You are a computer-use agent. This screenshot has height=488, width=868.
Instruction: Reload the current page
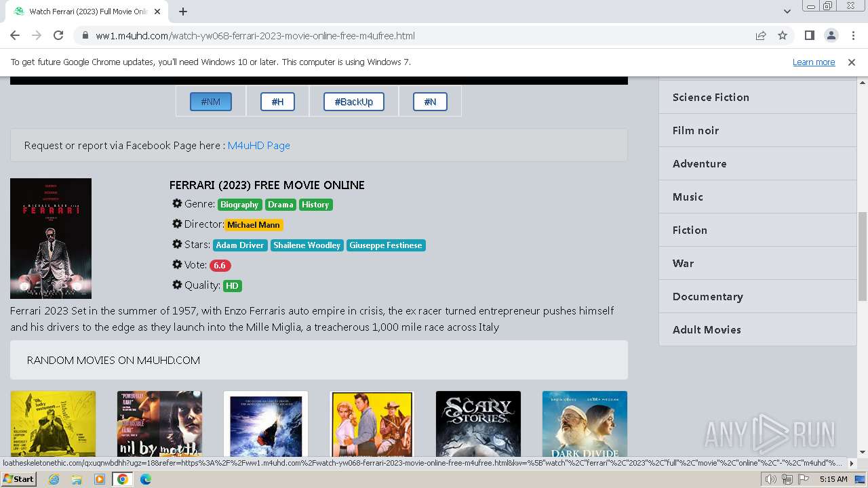point(58,36)
